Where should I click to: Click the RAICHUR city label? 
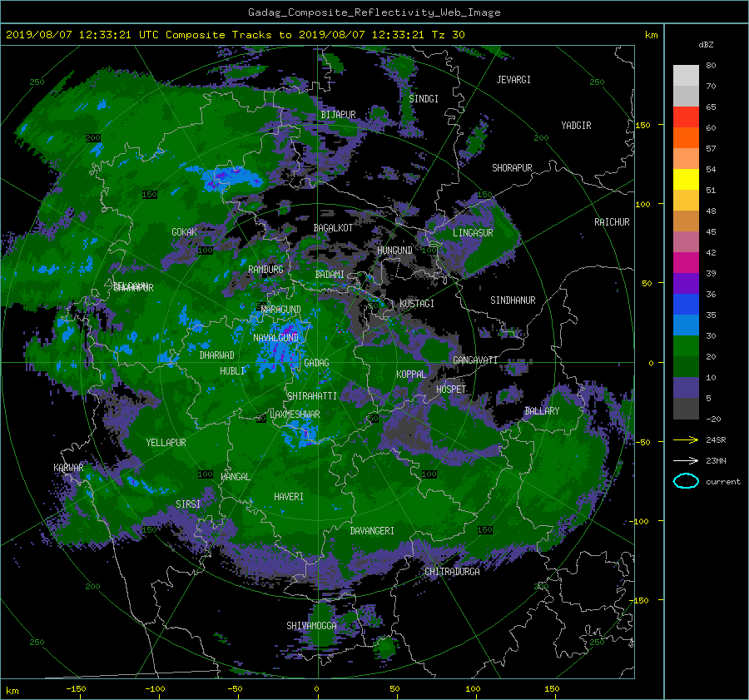612,222
